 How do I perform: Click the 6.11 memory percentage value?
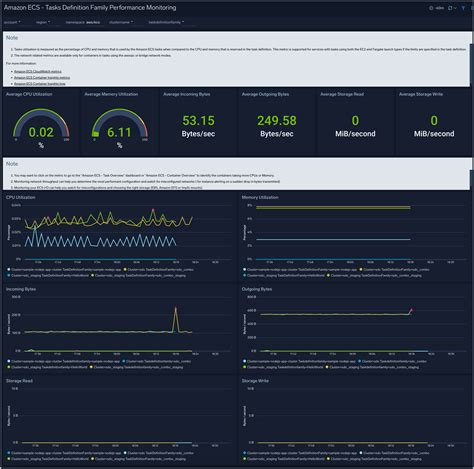pyautogui.click(x=119, y=132)
